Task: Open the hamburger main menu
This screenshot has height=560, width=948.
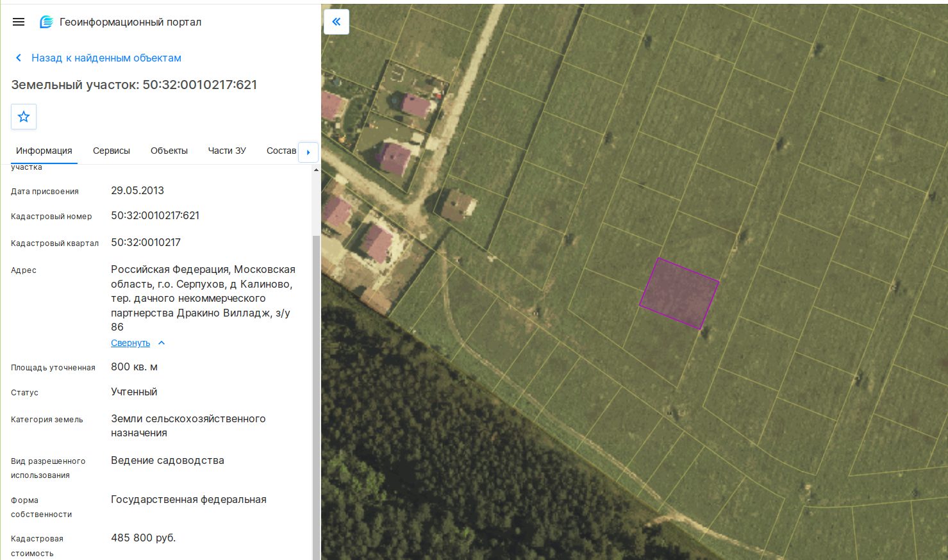Action: coord(19,22)
